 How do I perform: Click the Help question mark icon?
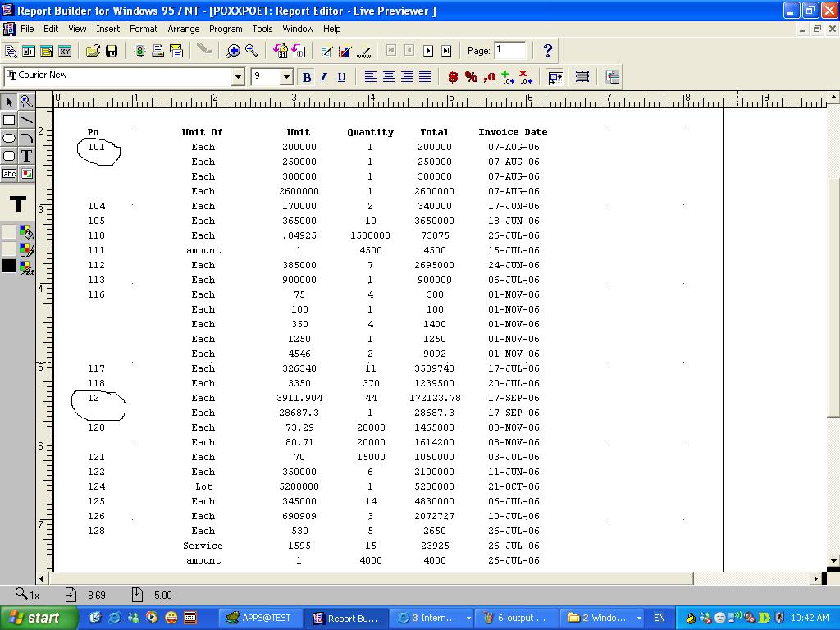click(547, 51)
